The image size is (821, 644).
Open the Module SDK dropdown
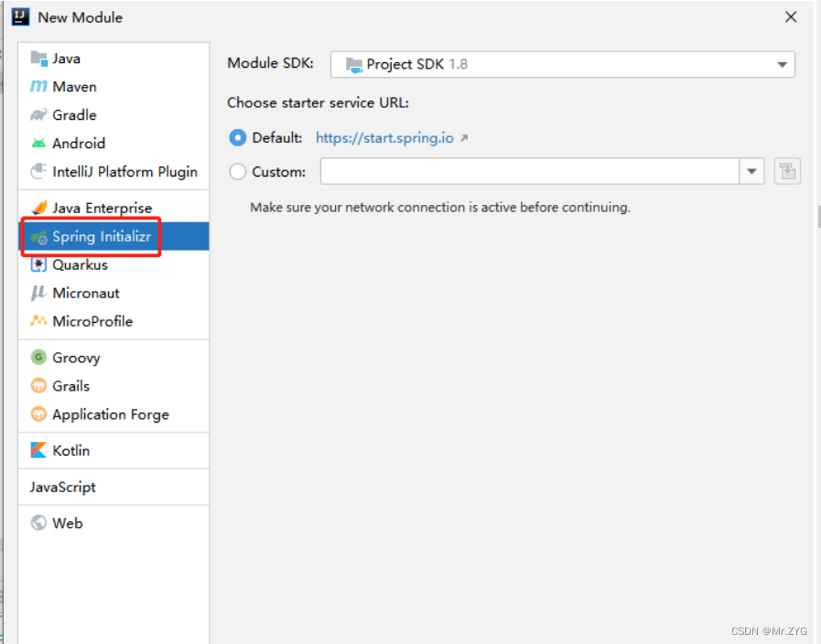pos(563,64)
